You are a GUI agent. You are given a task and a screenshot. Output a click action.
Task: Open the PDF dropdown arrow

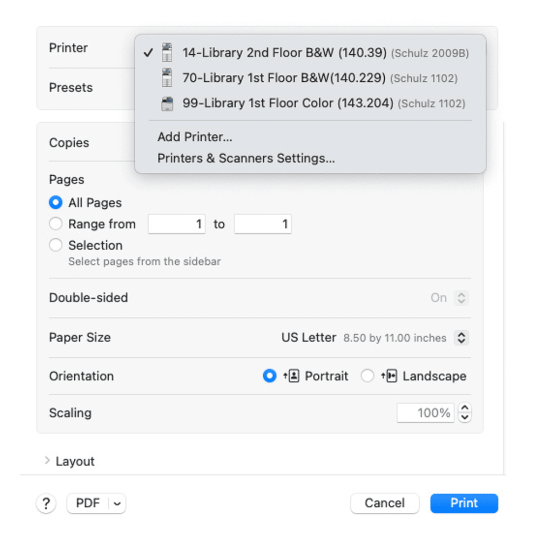tap(117, 503)
